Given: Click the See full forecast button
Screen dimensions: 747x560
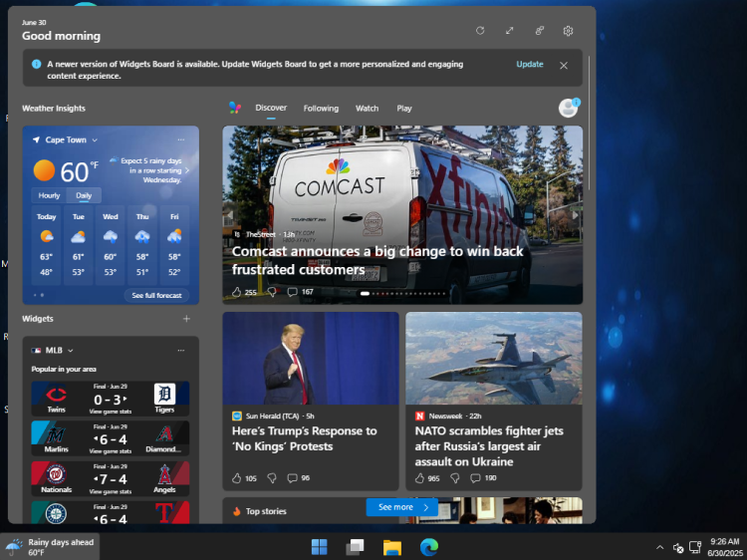Looking at the screenshot, I should tap(156, 296).
